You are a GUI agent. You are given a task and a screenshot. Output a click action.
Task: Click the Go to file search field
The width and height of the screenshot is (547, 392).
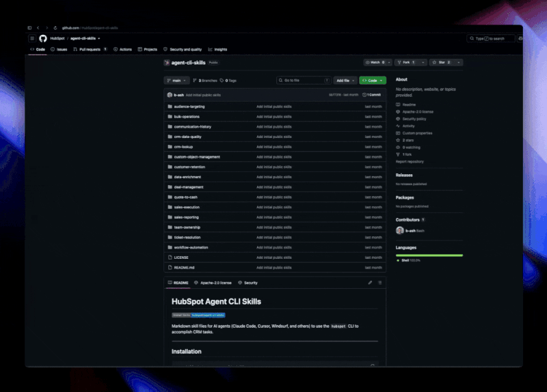(304, 81)
